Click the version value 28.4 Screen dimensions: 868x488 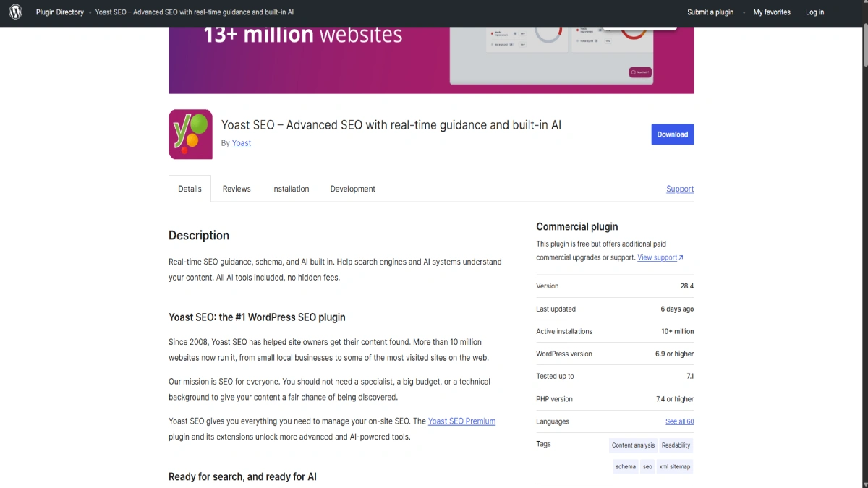pyautogui.click(x=686, y=286)
